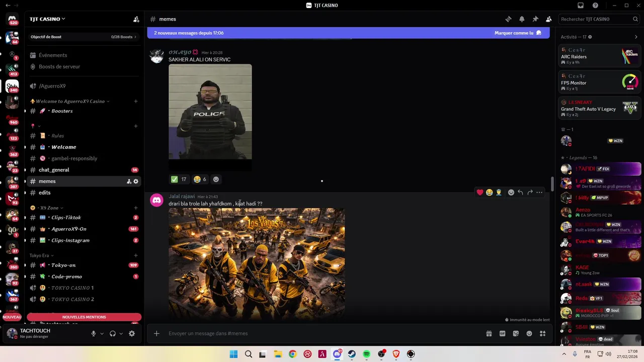
Task: Open the apps launcher icon in message bar
Action: click(x=543, y=333)
